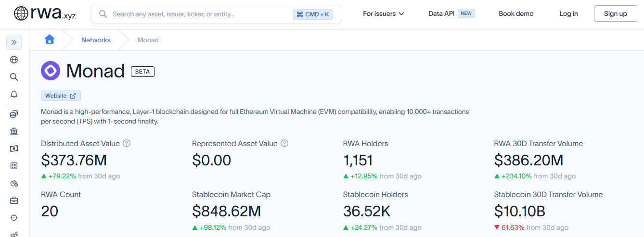Screen dimensions: 644x237
Task: Select the briefcase sidebar icon
Action: coord(14,200)
